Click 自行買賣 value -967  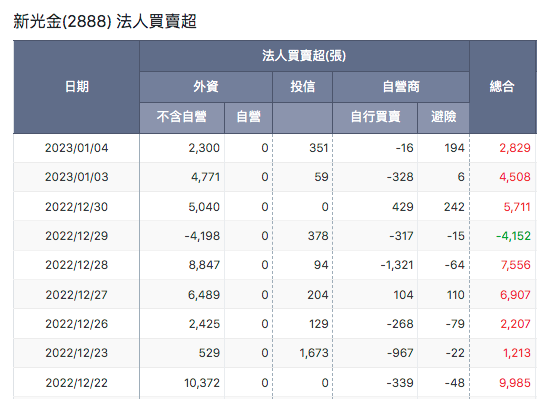point(400,353)
